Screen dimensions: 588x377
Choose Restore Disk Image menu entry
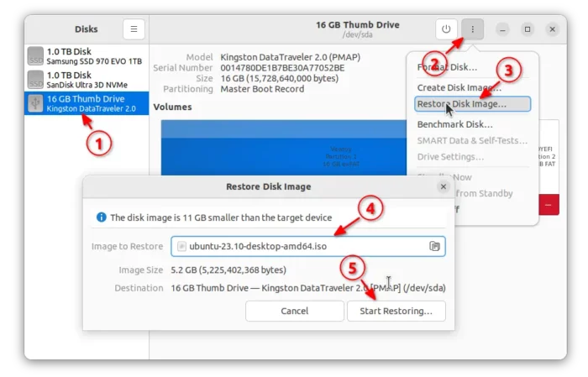tap(472, 104)
